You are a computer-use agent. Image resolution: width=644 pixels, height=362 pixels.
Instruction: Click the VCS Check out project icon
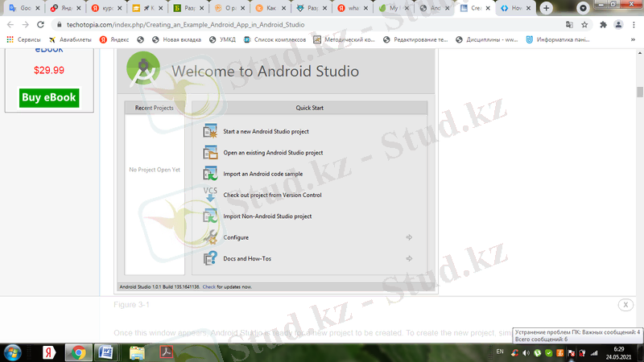[210, 194]
